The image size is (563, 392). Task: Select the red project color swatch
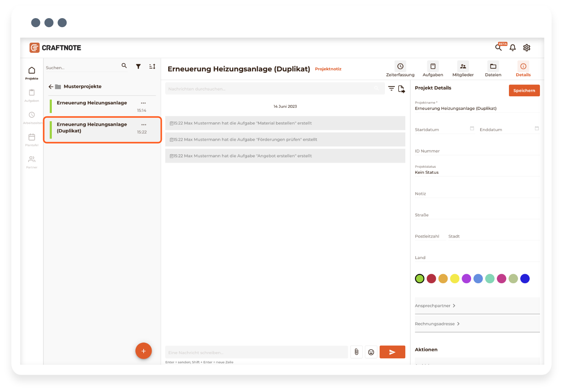(431, 279)
